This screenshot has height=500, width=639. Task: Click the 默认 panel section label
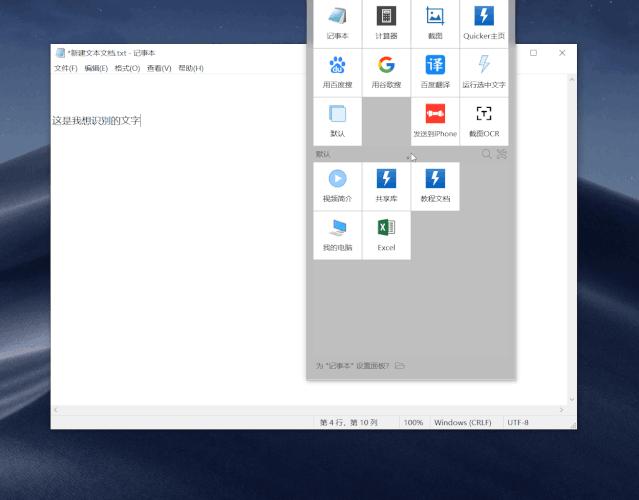[323, 154]
